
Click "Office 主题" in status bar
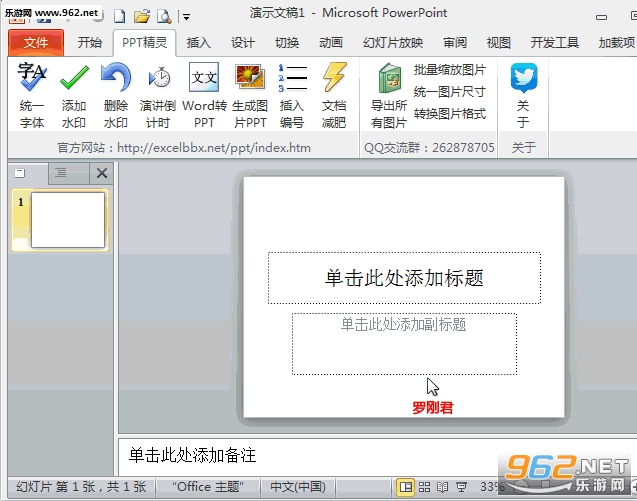(x=208, y=486)
